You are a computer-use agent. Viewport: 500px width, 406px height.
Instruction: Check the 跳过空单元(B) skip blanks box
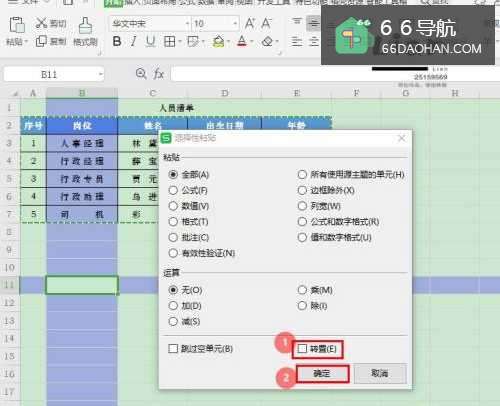(x=173, y=349)
